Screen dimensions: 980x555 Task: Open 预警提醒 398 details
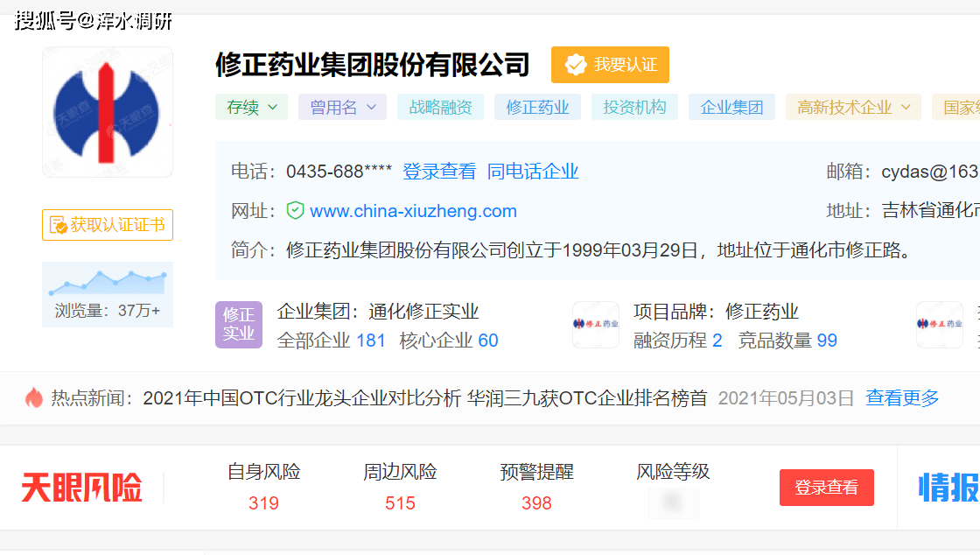click(x=536, y=487)
